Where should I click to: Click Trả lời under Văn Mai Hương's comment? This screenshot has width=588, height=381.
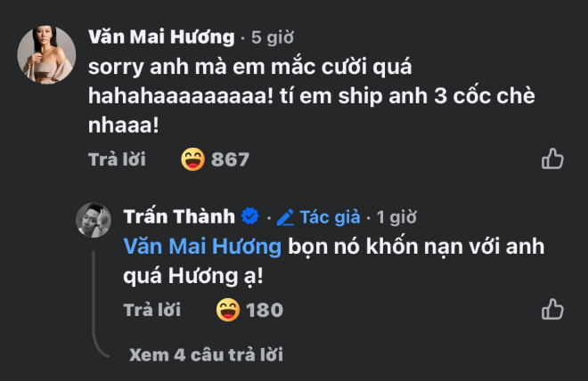point(117,159)
